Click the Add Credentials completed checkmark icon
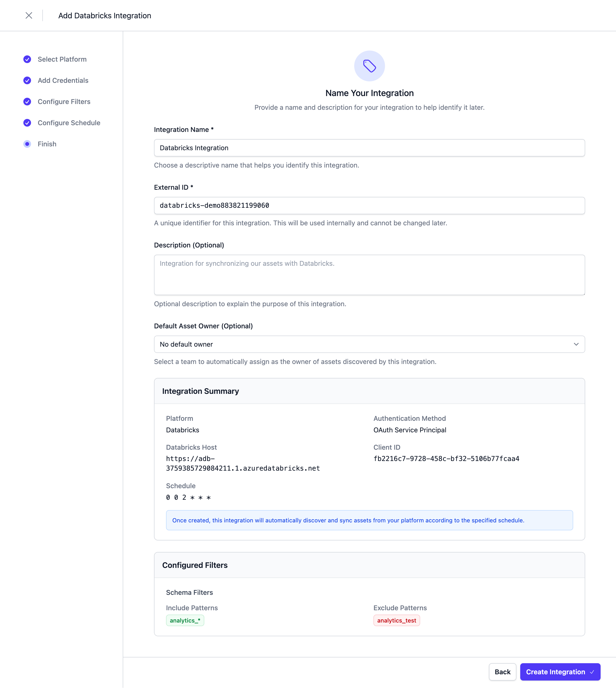 pos(27,81)
